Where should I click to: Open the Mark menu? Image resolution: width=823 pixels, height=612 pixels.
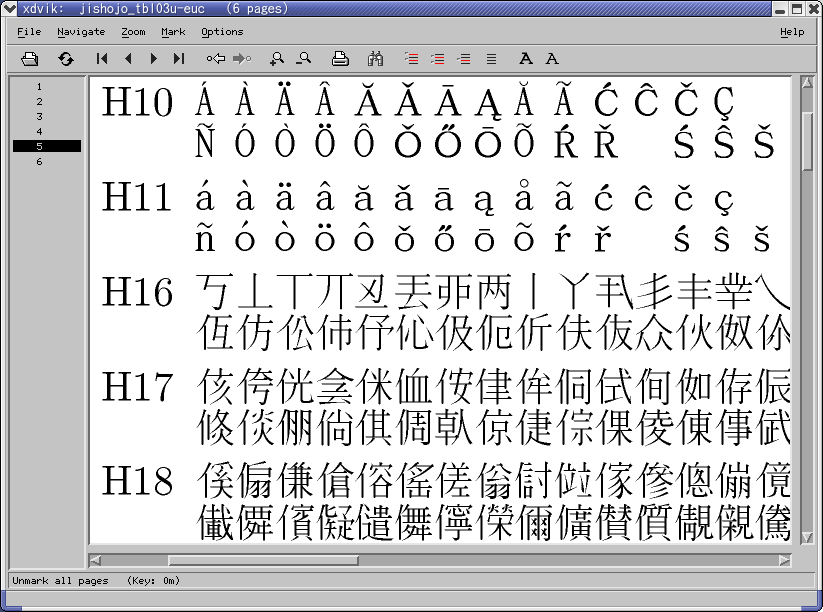click(x=173, y=32)
